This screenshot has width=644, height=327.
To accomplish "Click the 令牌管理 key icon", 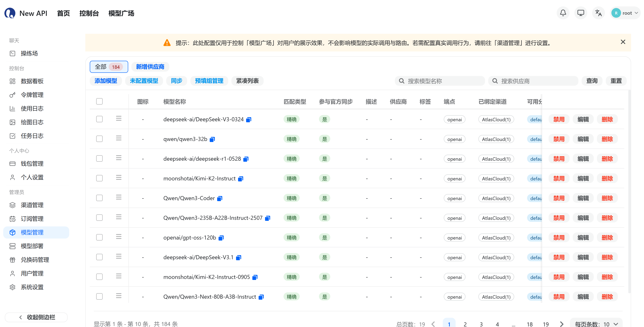I will click(12, 95).
